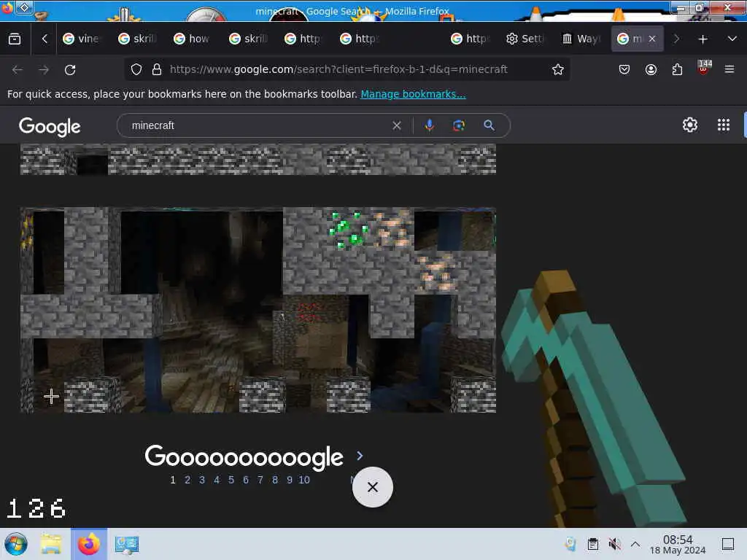Go back to the previous page
The height and width of the screenshot is (560, 747).
pos(18,70)
